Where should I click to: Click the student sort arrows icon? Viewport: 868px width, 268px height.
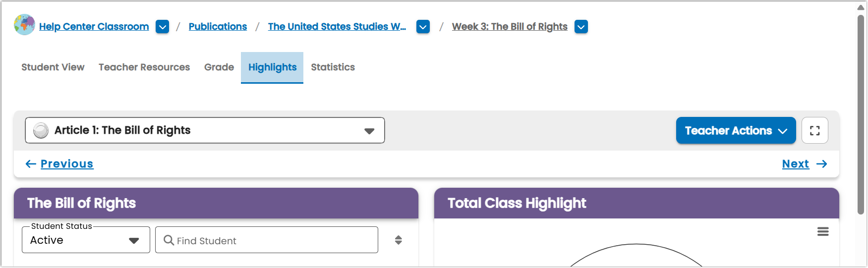click(x=398, y=240)
